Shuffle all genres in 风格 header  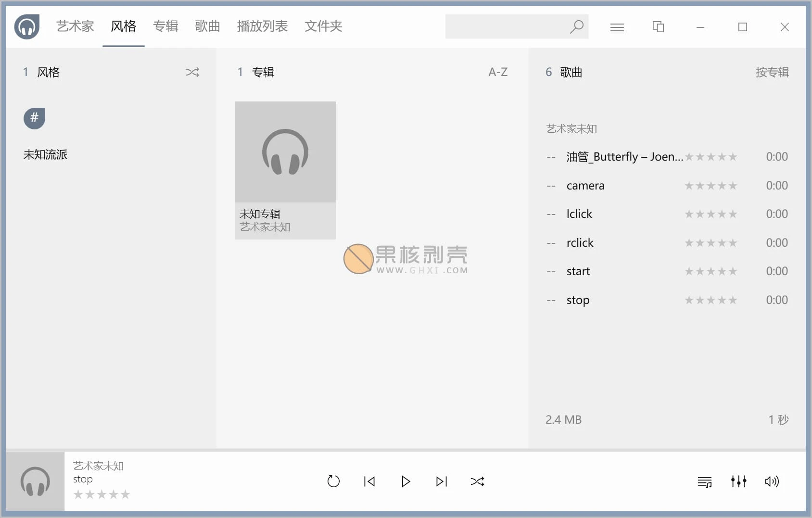[192, 72]
